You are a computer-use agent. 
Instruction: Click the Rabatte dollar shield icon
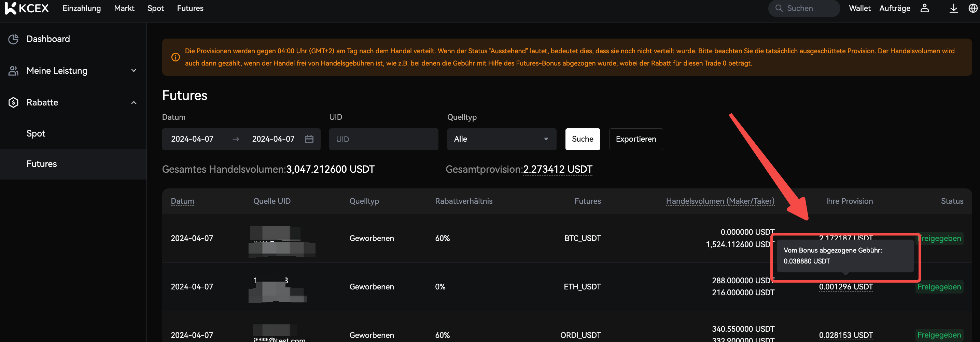pyautogui.click(x=13, y=103)
